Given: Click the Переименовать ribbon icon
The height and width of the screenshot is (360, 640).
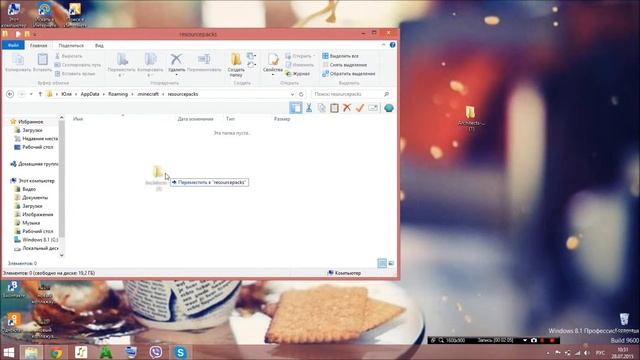Looking at the screenshot, I should [204, 63].
